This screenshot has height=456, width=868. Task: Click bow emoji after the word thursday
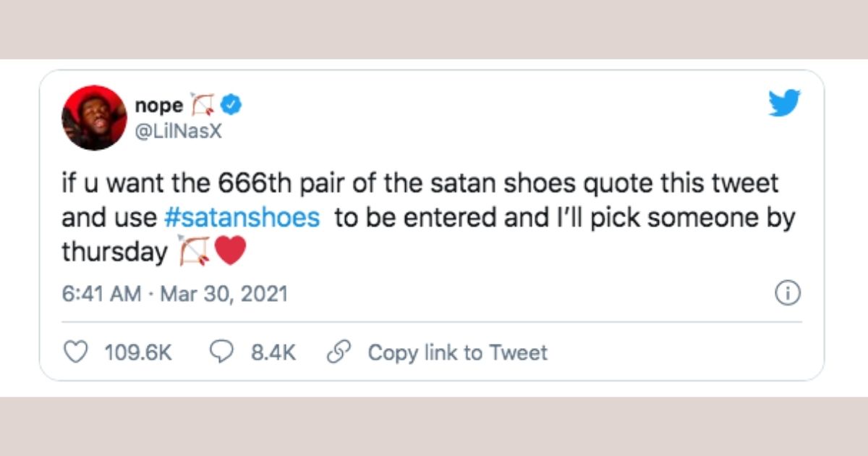click(x=192, y=252)
